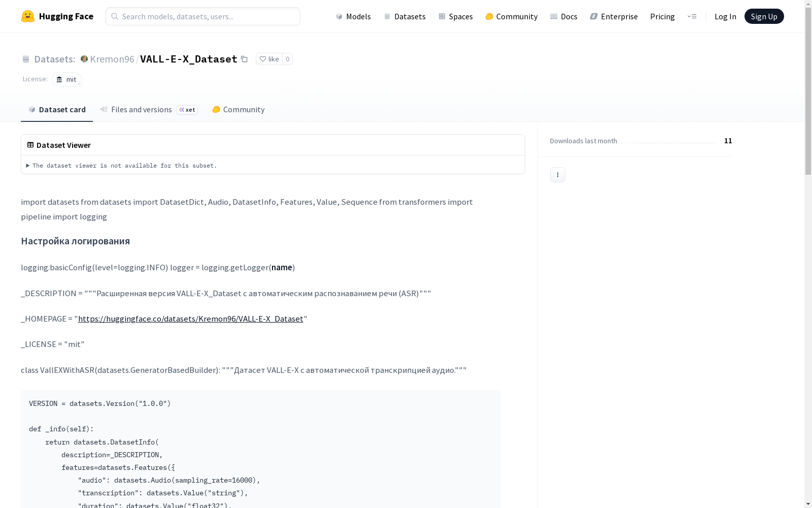
Task: Open the three-dot options menu in the sidebar
Action: coord(558,175)
